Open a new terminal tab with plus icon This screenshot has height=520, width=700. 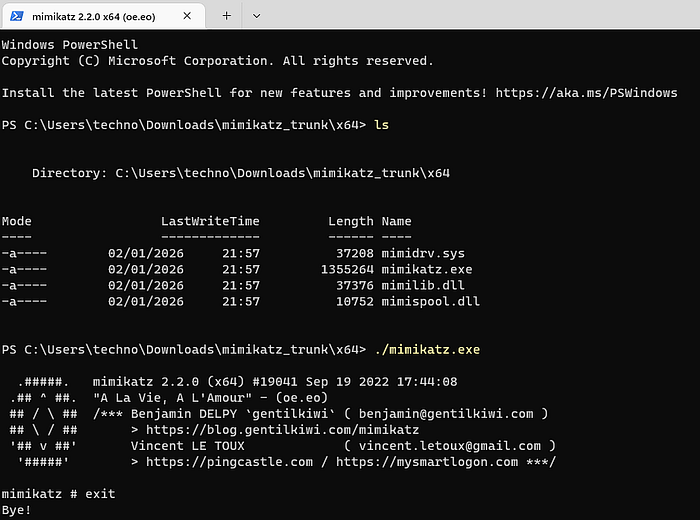[227, 16]
